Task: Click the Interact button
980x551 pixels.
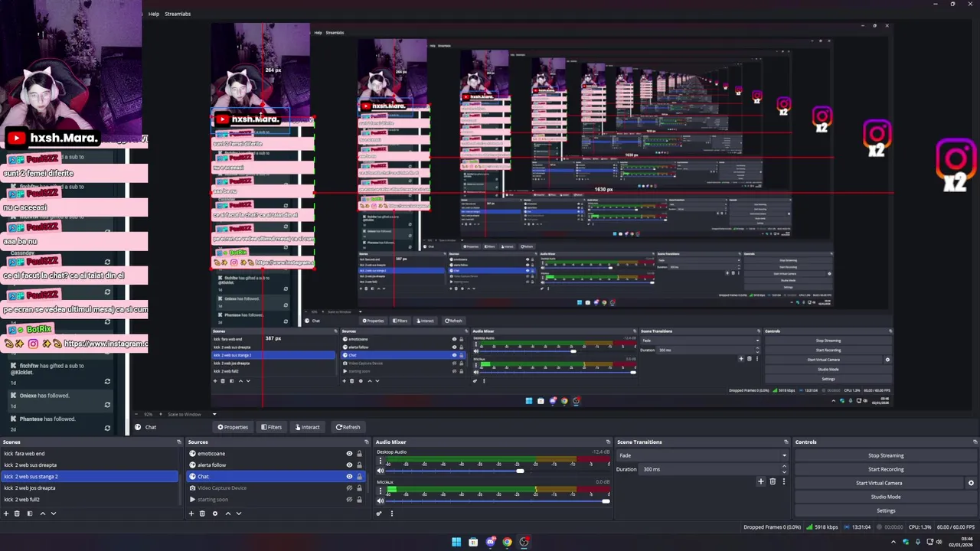Action: [x=306, y=427]
